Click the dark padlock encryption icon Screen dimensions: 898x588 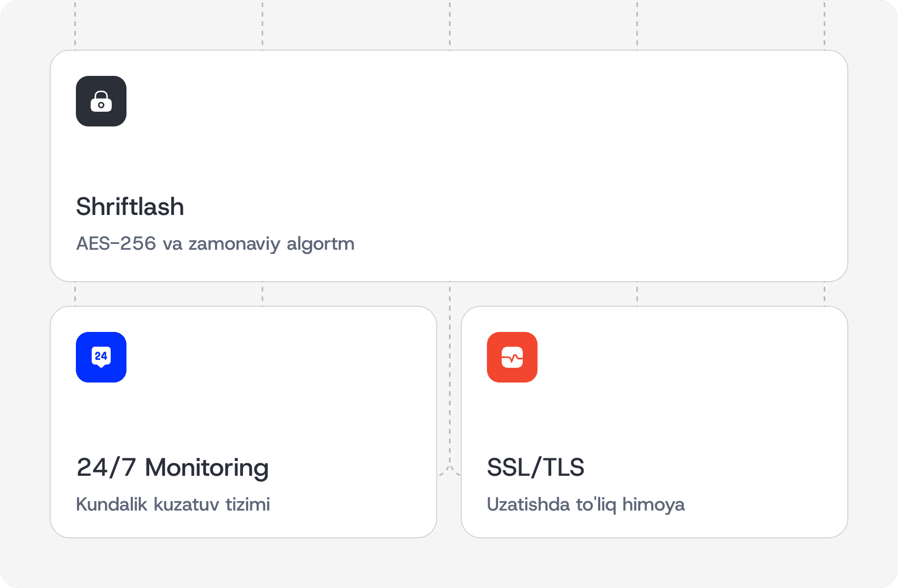coord(101,101)
